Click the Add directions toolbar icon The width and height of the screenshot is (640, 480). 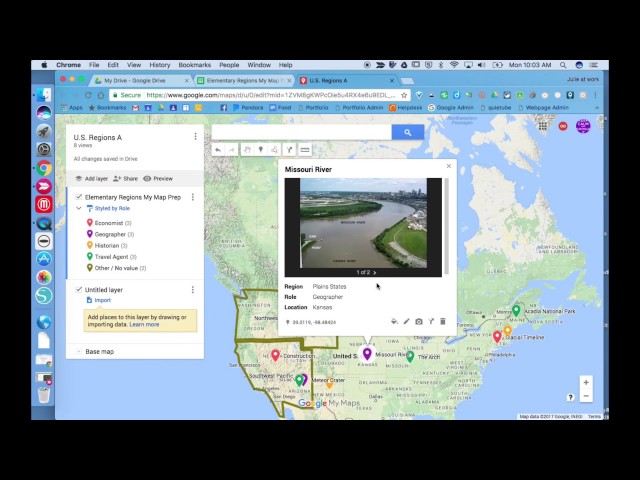click(x=289, y=150)
